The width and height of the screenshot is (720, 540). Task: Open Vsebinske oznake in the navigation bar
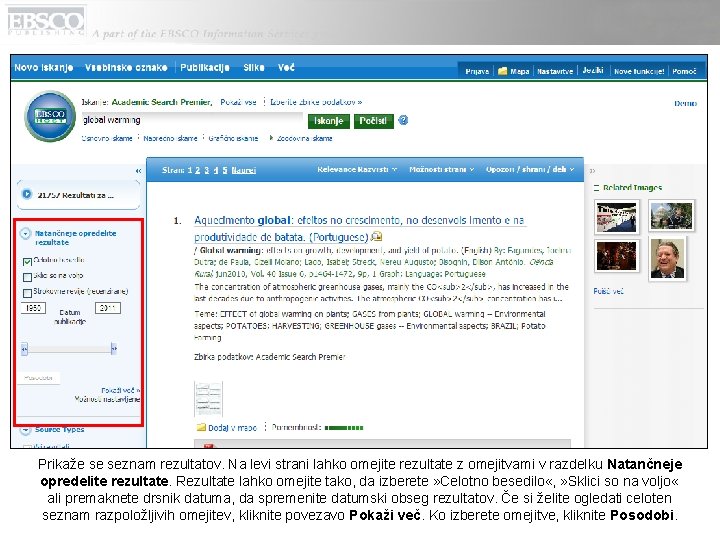tap(126, 68)
